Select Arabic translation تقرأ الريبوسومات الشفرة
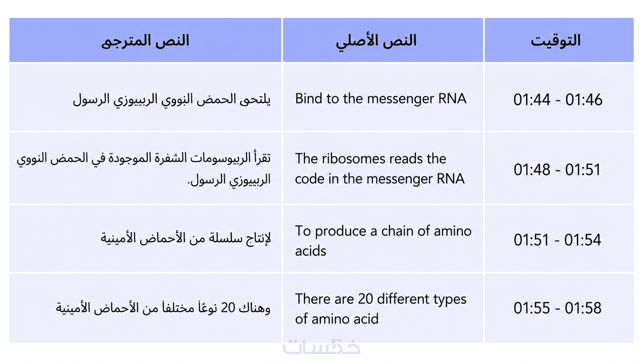 tap(144, 169)
